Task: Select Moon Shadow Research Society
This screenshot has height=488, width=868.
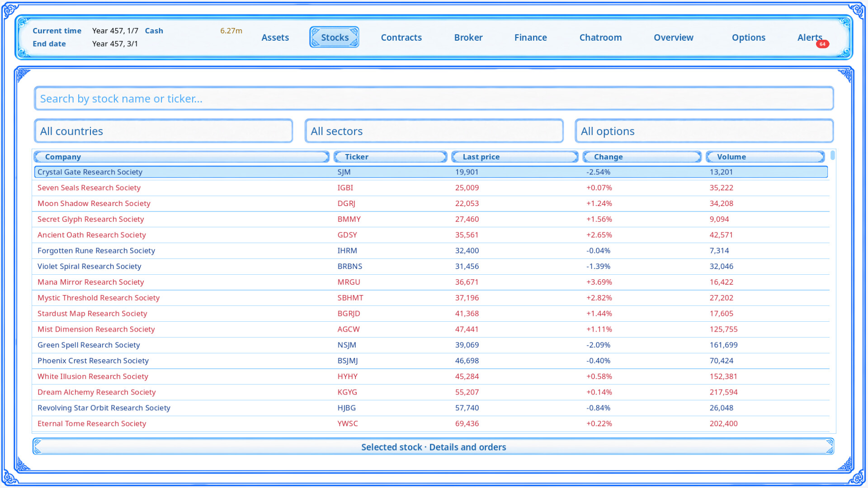Action: click(431, 203)
